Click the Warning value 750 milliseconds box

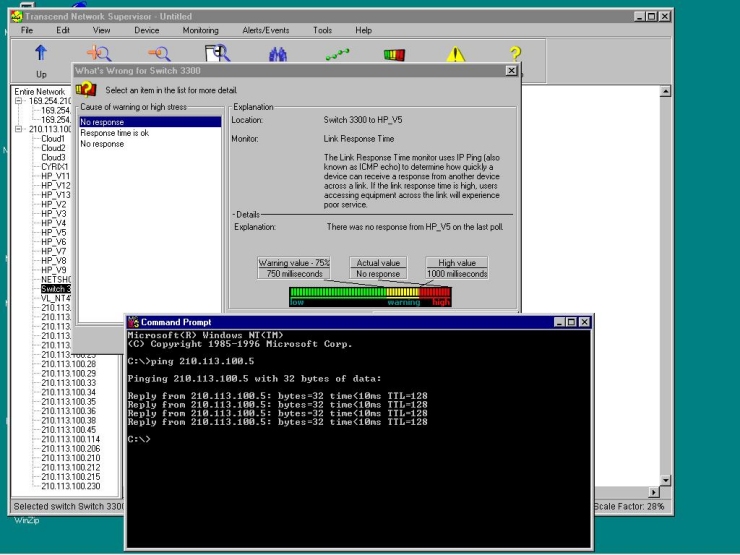(x=294, y=268)
